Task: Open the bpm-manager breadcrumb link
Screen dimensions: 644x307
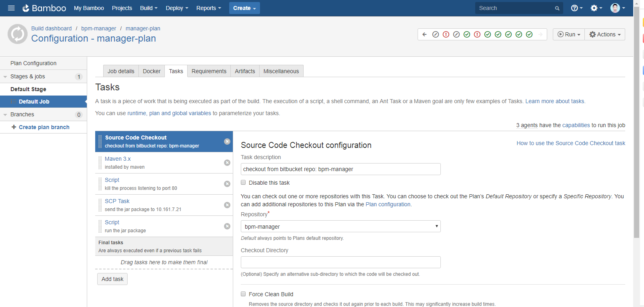Action: pos(99,28)
